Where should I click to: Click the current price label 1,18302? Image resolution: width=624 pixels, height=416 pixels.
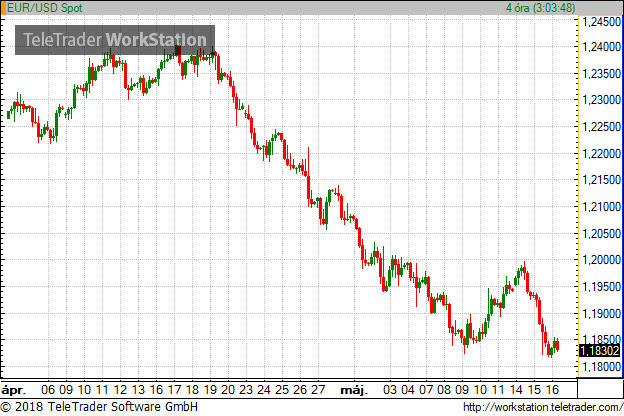[x=600, y=351]
